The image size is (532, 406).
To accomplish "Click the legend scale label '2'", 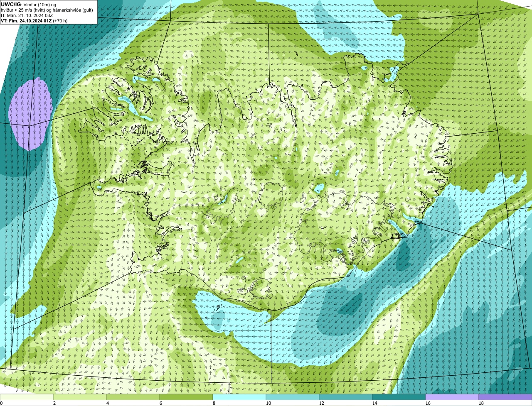I will 54,403.
